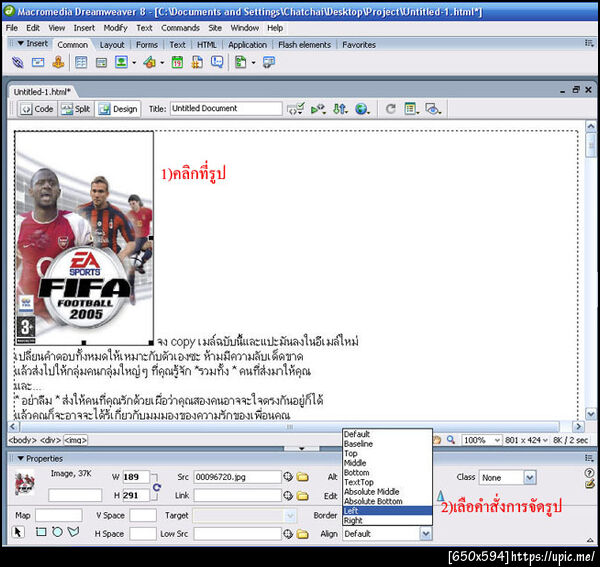The height and width of the screenshot is (567, 600).
Task: Switch to Design view
Action: pyautogui.click(x=118, y=109)
